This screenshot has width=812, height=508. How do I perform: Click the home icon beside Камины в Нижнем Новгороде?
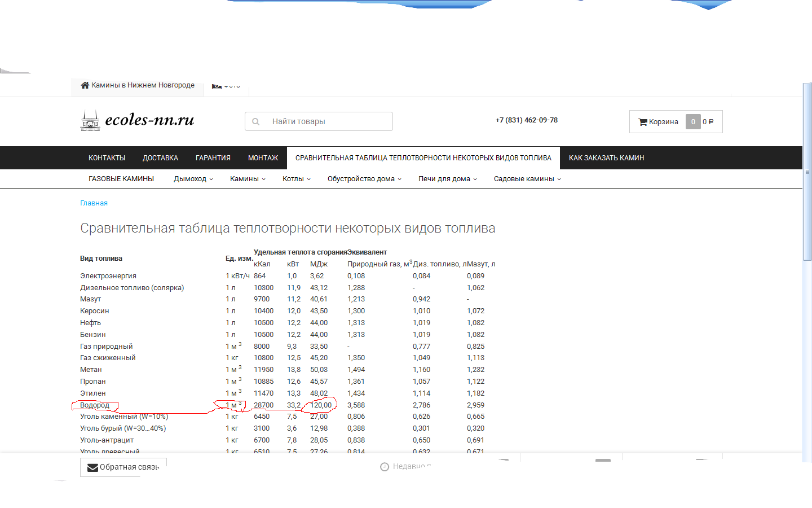85,85
